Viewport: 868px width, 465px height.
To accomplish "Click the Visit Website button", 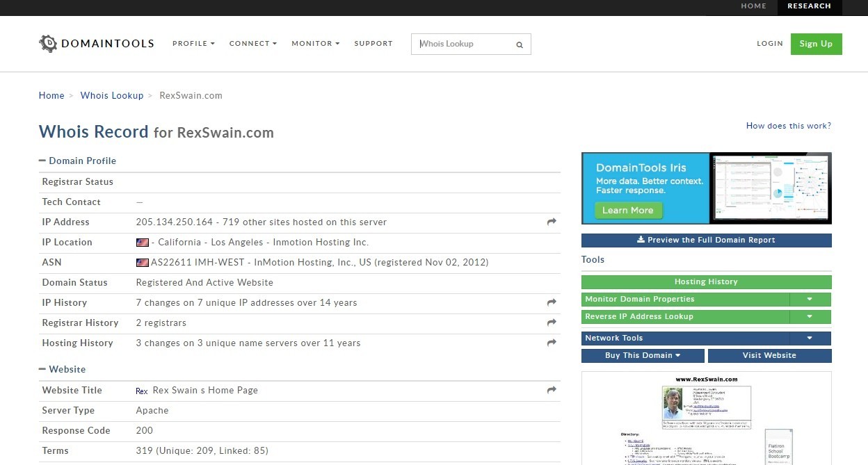I will click(x=769, y=355).
